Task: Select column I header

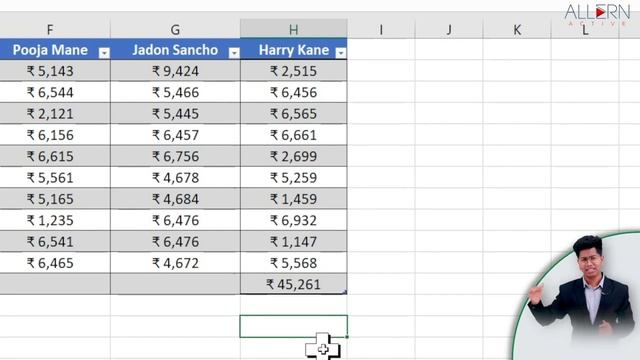Action: point(381,29)
